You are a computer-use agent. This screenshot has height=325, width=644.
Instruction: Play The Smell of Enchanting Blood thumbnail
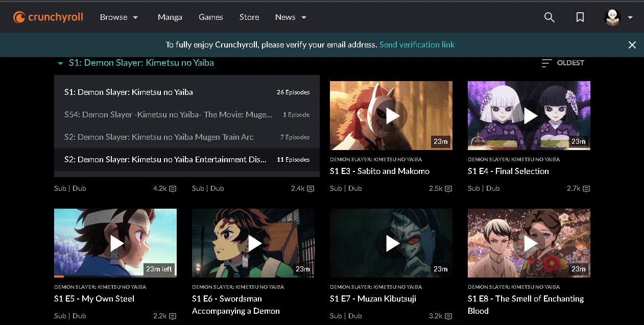click(x=529, y=243)
